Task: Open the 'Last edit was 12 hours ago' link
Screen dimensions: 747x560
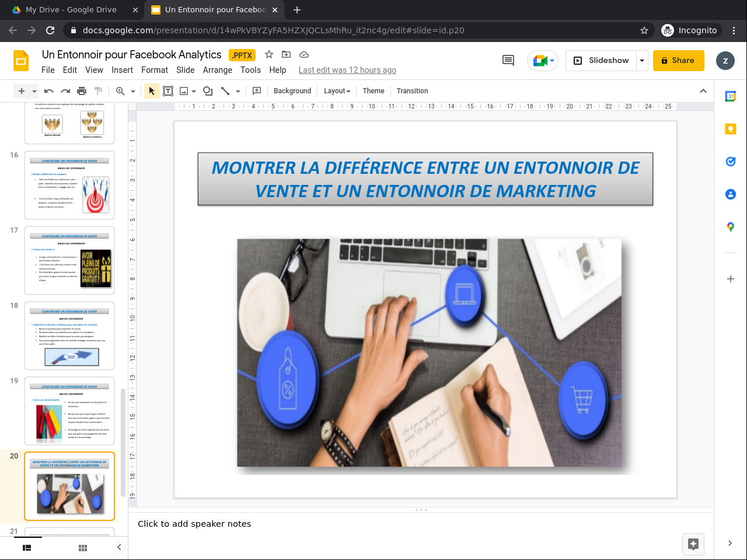Action: [x=347, y=70]
